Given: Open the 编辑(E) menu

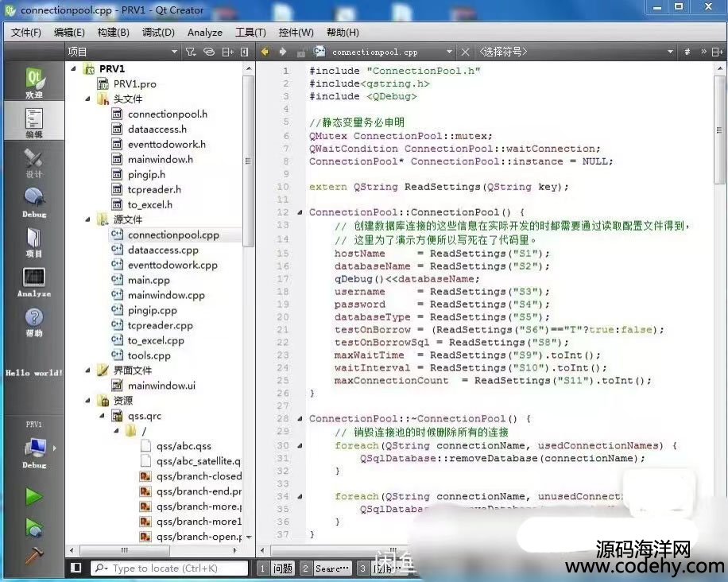Looking at the screenshot, I should (69, 33).
